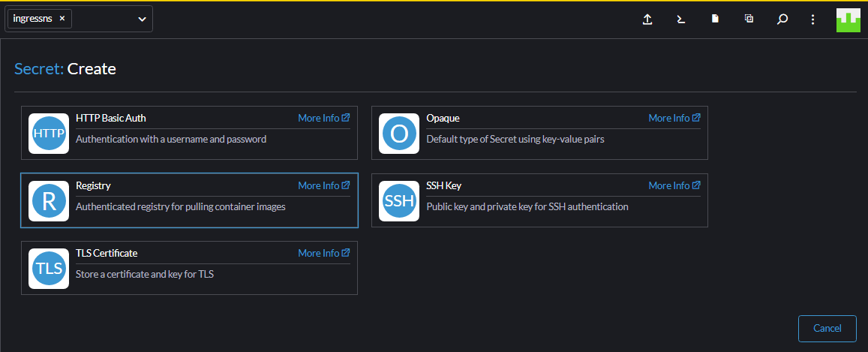Choose the SSH Key circle icon

[399, 201]
